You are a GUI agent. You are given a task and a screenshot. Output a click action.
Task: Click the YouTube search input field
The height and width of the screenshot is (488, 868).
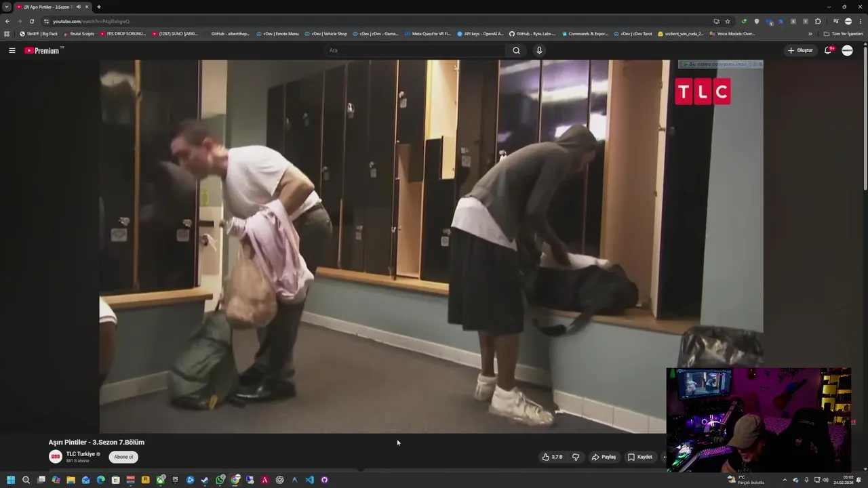click(415, 50)
